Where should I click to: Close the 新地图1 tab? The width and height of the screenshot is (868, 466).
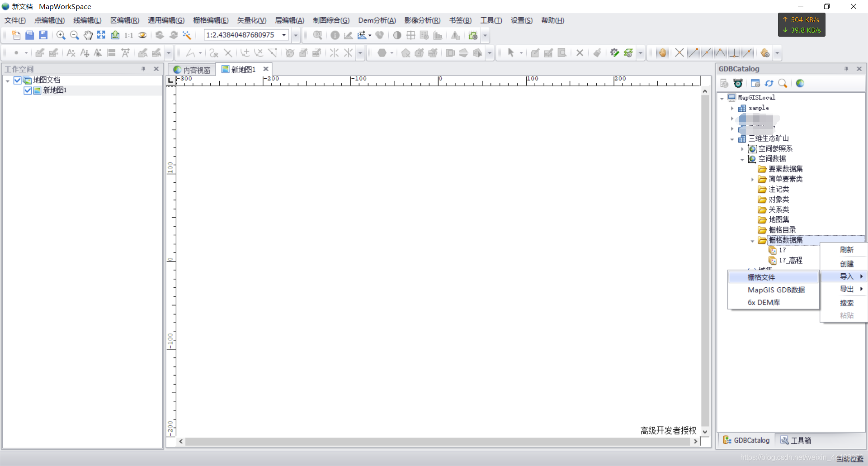(x=266, y=69)
